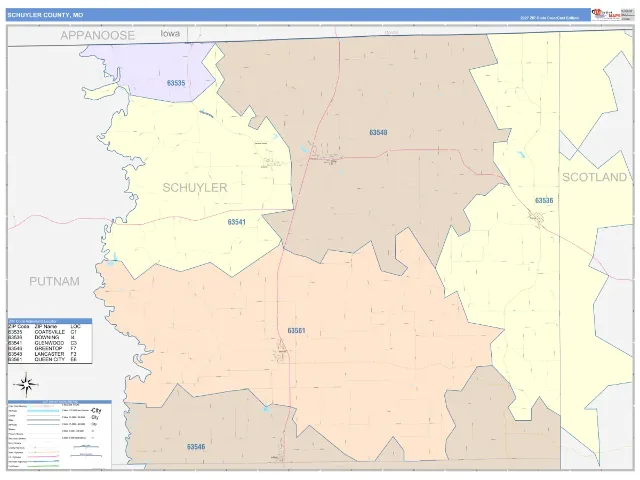Click QUEEN CITY in the ZIP index
640x480 pixels.
tap(50, 360)
